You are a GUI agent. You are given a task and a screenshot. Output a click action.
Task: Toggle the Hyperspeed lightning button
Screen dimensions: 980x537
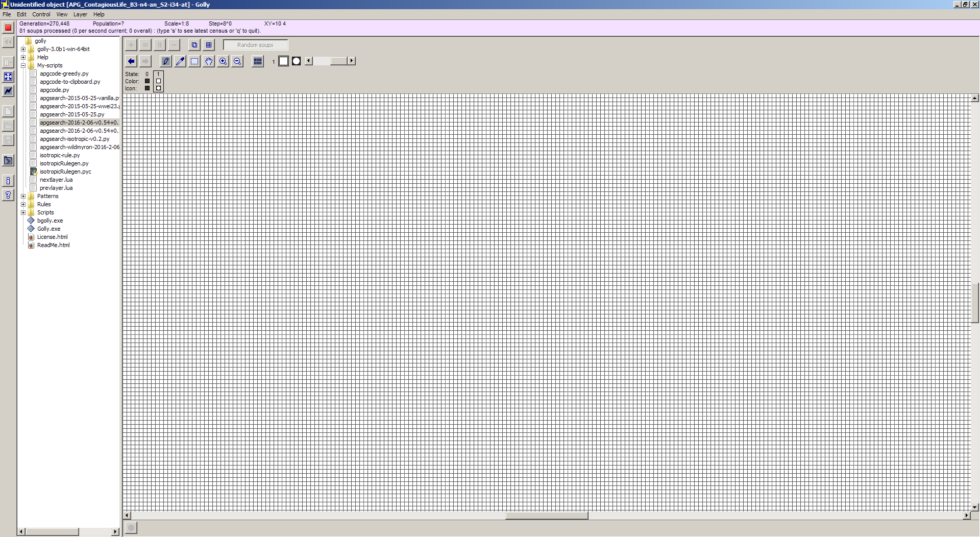pyautogui.click(x=8, y=91)
